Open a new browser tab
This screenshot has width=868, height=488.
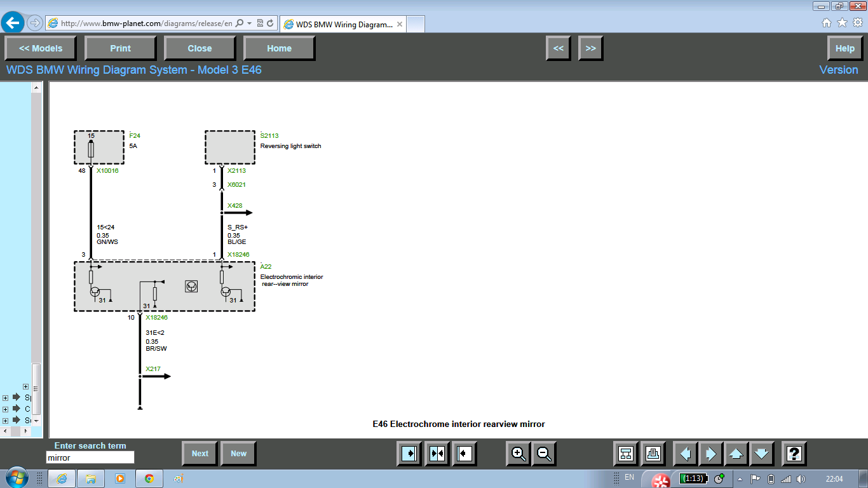tap(416, 24)
